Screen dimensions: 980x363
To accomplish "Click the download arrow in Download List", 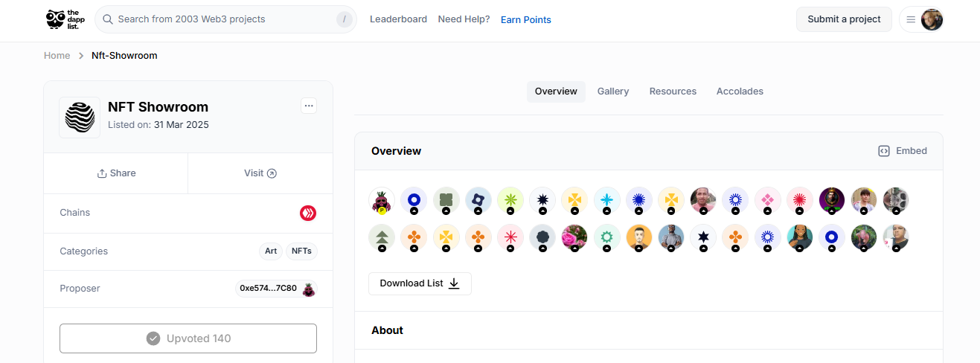I will [x=454, y=283].
